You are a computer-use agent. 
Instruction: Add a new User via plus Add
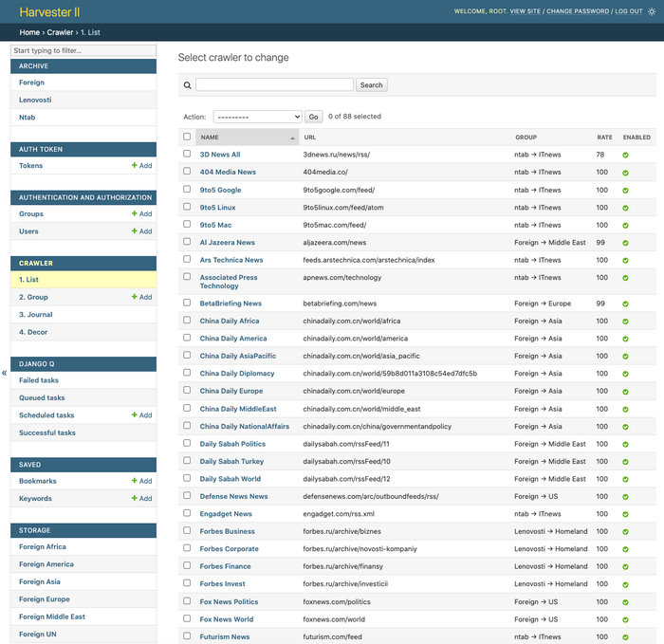(x=141, y=231)
